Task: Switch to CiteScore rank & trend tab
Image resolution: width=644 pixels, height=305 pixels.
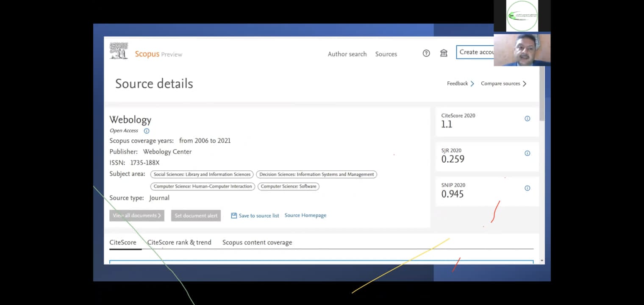Action: click(x=179, y=242)
